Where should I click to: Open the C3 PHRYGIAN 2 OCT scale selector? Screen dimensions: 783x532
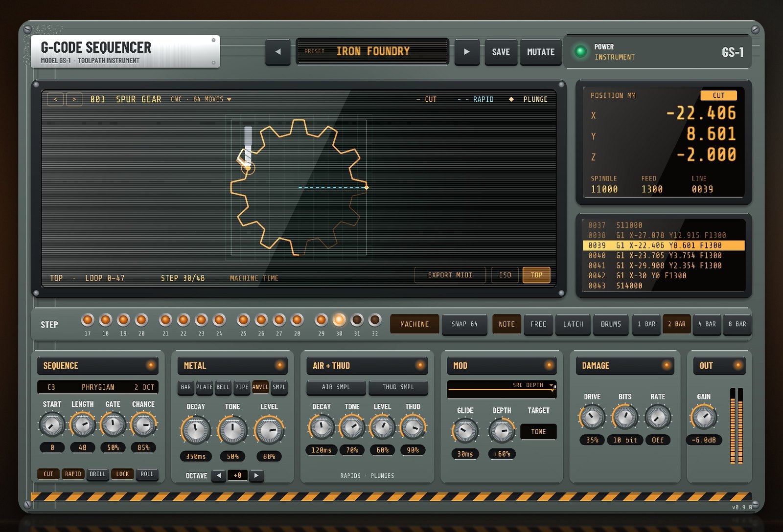click(98, 387)
